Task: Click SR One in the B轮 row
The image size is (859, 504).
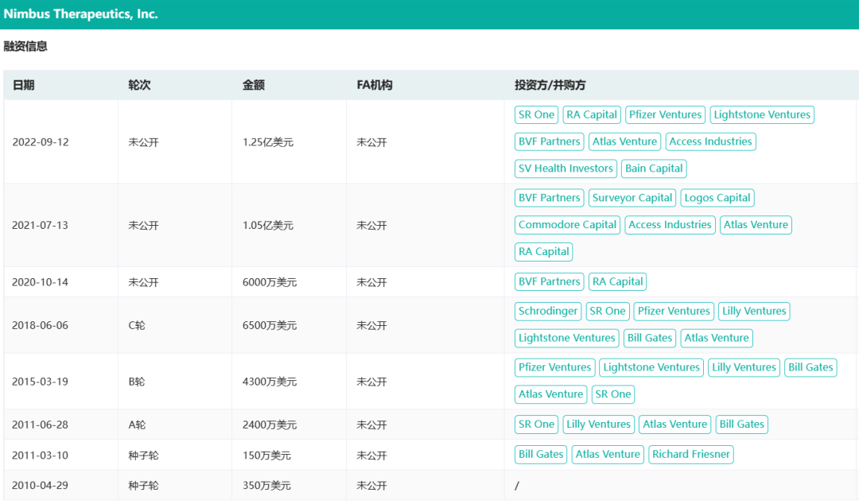Action: 612,394
